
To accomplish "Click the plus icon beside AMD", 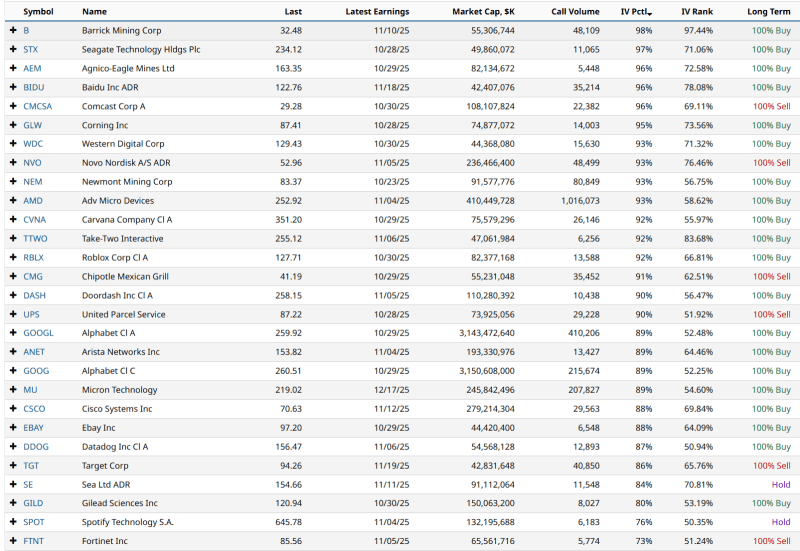I will (13, 201).
